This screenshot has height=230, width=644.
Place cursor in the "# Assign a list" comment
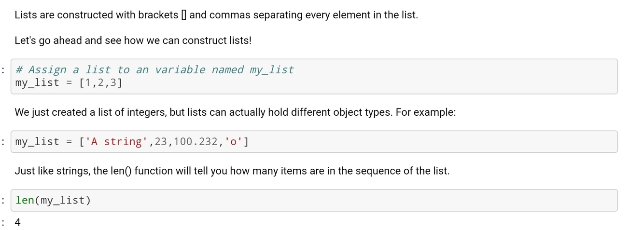click(154, 70)
